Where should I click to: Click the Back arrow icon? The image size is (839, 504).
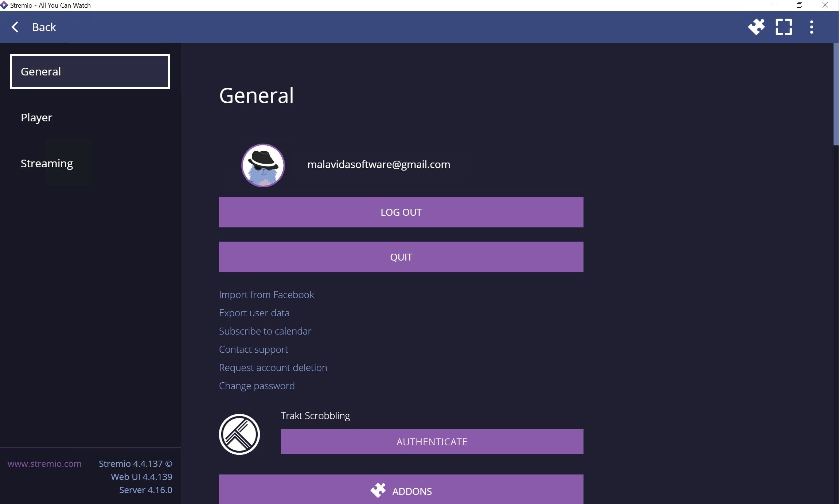(14, 27)
